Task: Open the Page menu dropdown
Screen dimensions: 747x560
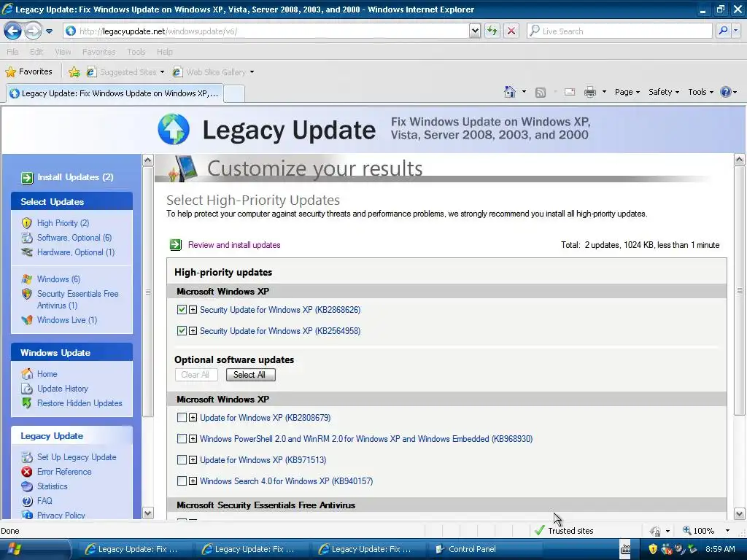Action: [x=627, y=92]
